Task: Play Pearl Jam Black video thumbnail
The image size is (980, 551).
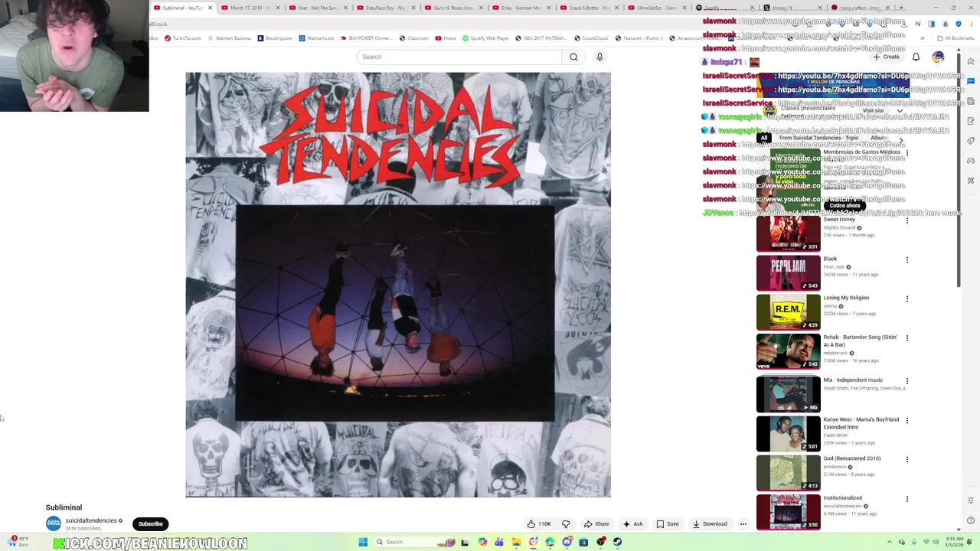Action: pos(788,272)
